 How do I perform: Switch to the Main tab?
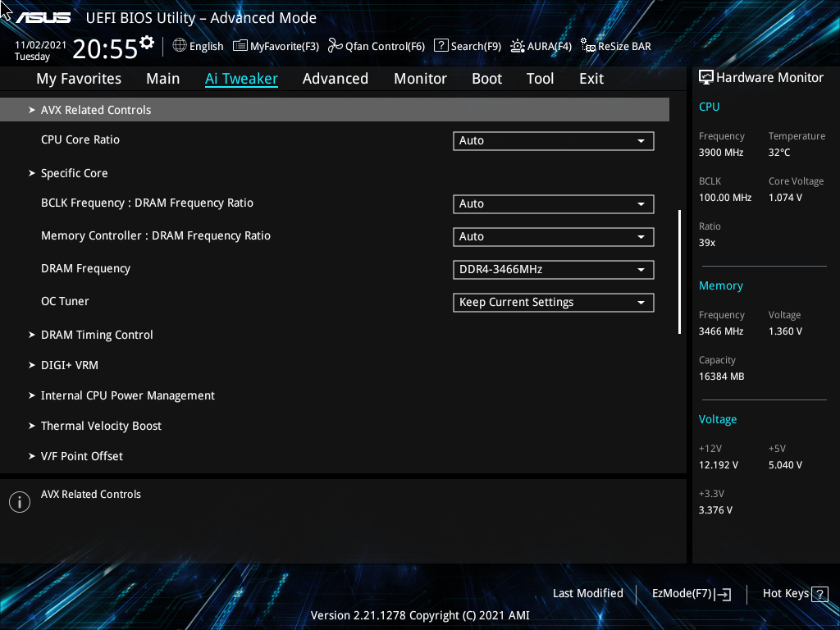(163, 79)
